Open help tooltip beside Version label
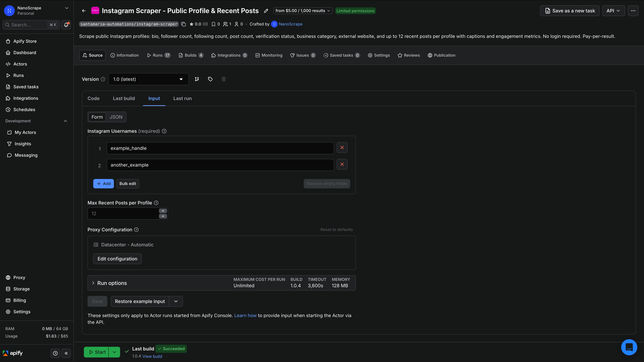The width and height of the screenshot is (644, 362). click(103, 79)
